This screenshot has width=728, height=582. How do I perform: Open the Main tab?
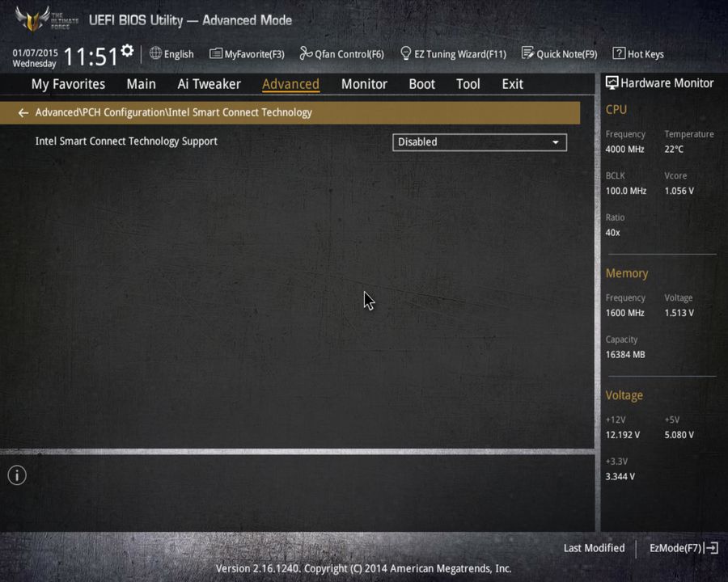141,84
